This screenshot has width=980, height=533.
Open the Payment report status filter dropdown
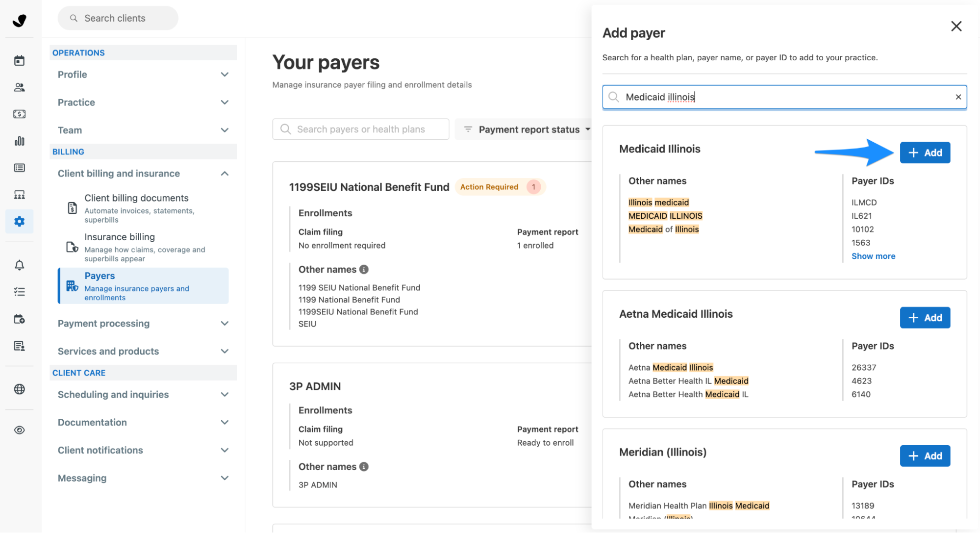pyautogui.click(x=526, y=129)
